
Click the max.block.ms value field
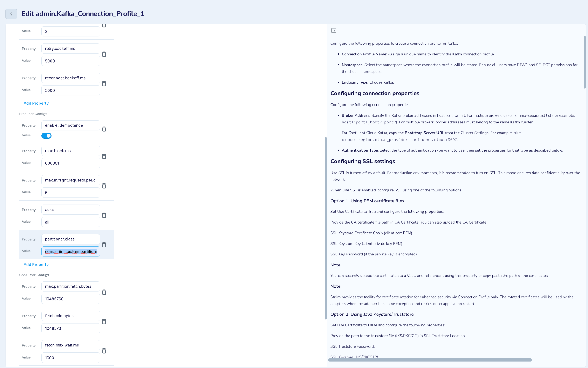point(71,163)
